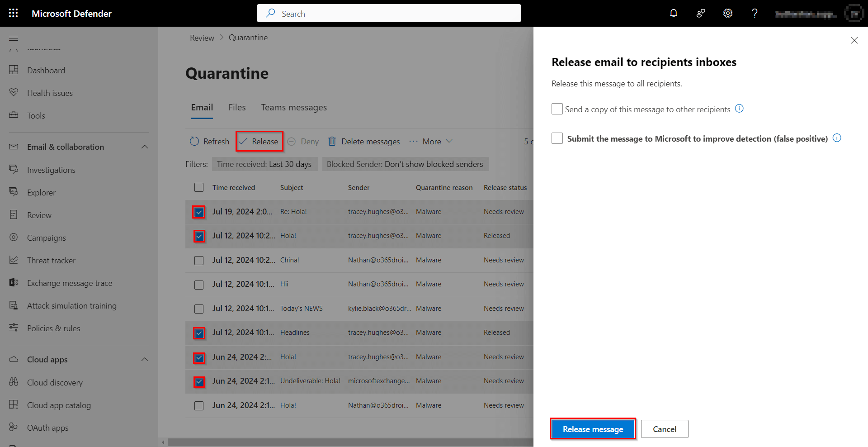This screenshot has height=447, width=868.
Task: Open the Settings gear icon
Action: click(x=727, y=13)
